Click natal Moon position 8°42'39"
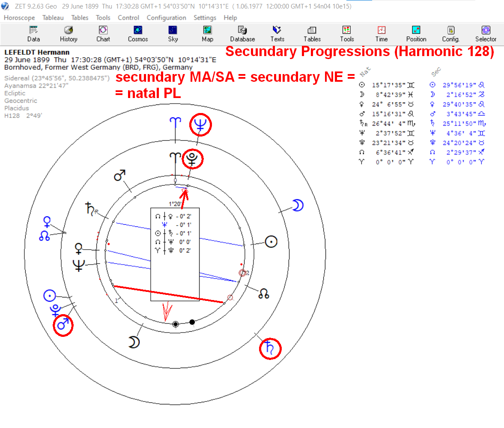Image resolution: width=504 pixels, height=428 pixels. (391, 95)
